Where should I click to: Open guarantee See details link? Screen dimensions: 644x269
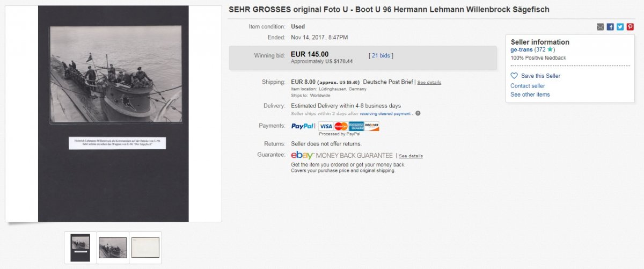point(411,156)
